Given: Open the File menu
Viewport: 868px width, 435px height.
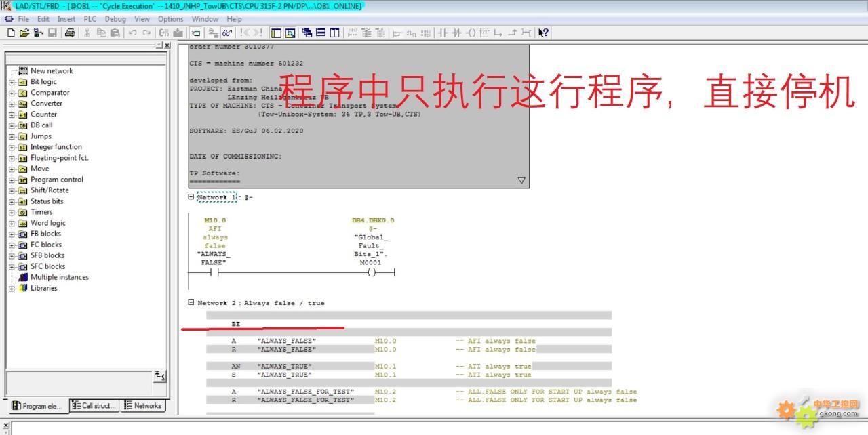Looking at the screenshot, I should click(x=24, y=19).
